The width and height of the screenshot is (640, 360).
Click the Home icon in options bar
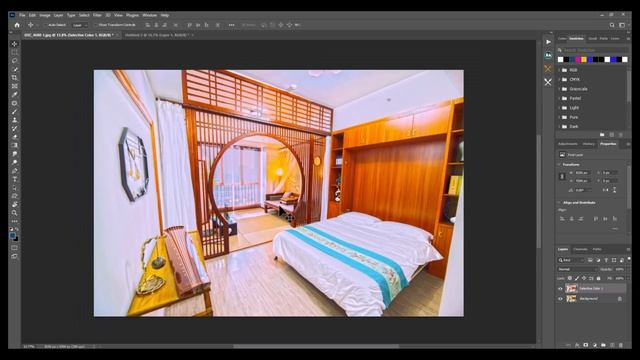click(17, 25)
